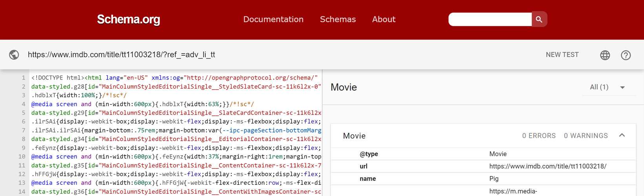Viewport: 644px width, 196px height.
Task: Click line number 12 in the gutter
Action: (22, 174)
